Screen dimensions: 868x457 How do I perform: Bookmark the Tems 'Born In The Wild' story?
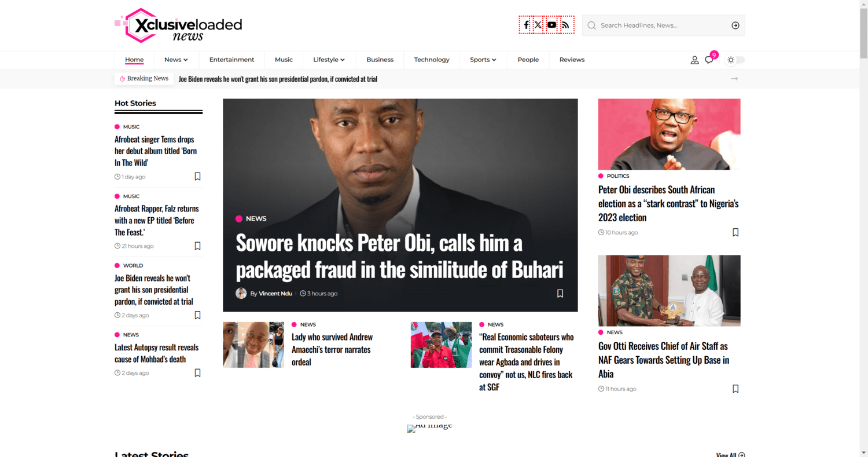pos(197,177)
